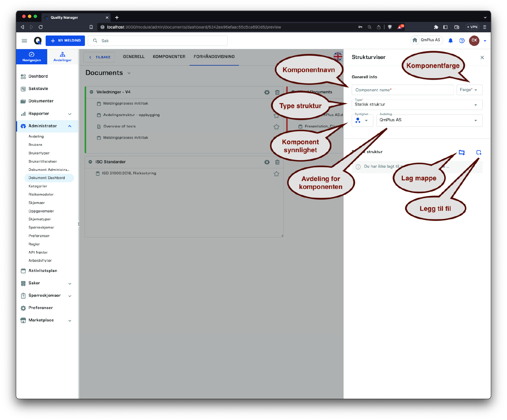Image resolution: width=507 pixels, height=420 pixels.
Task: Click the Component name input field
Action: 402,90
